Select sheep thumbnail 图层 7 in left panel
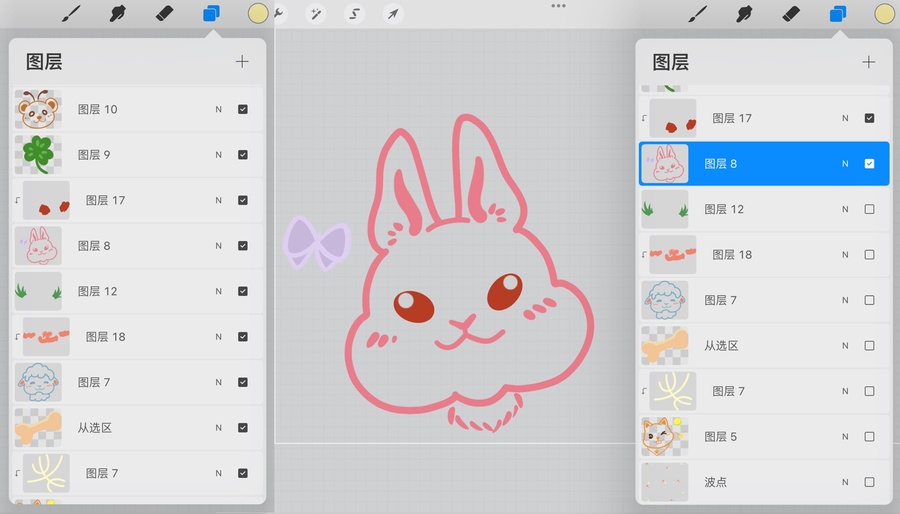 click(38, 382)
